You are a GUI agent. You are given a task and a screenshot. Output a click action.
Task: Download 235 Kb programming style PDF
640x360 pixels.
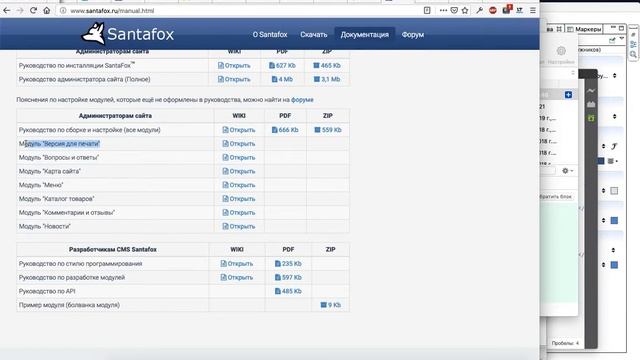(288, 264)
